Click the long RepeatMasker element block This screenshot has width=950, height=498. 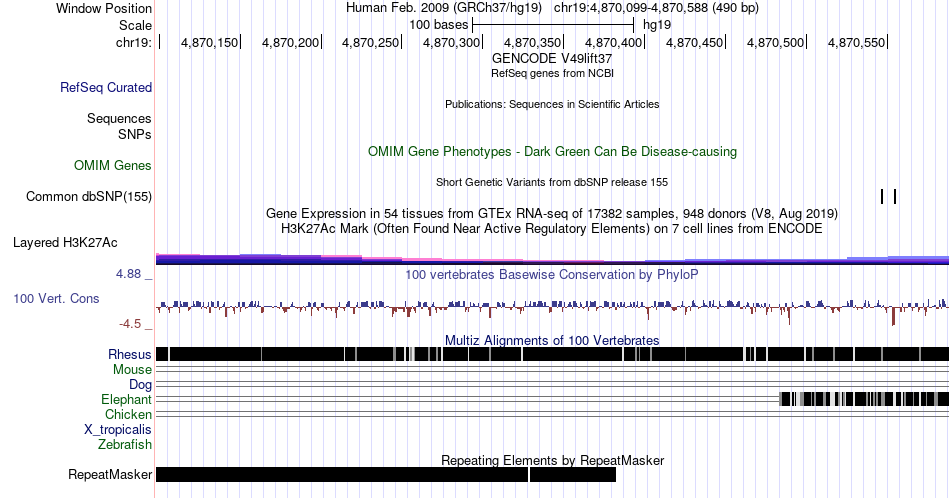(x=342, y=474)
